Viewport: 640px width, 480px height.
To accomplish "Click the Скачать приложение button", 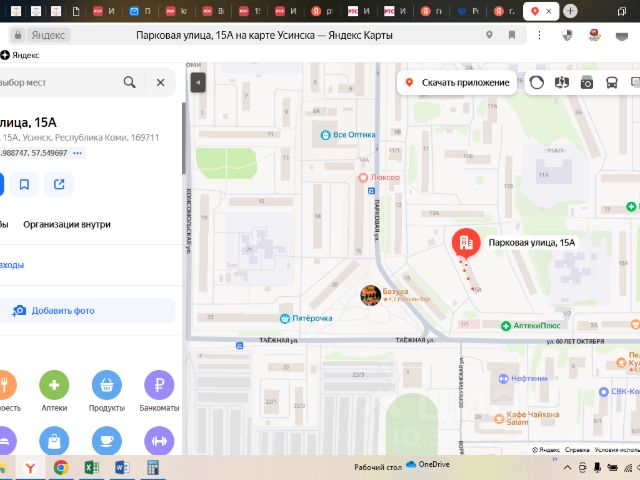I will coord(457,83).
